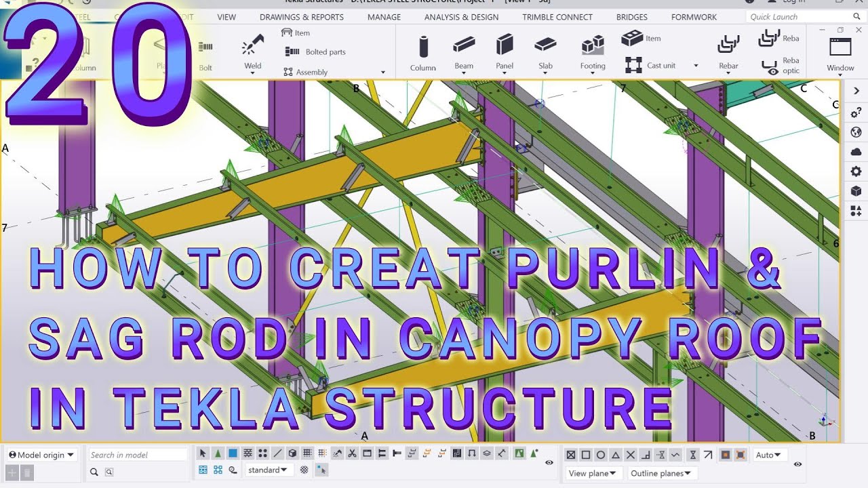868x488 pixels.
Task: Choose the concrete Beam tool
Action: click(464, 53)
